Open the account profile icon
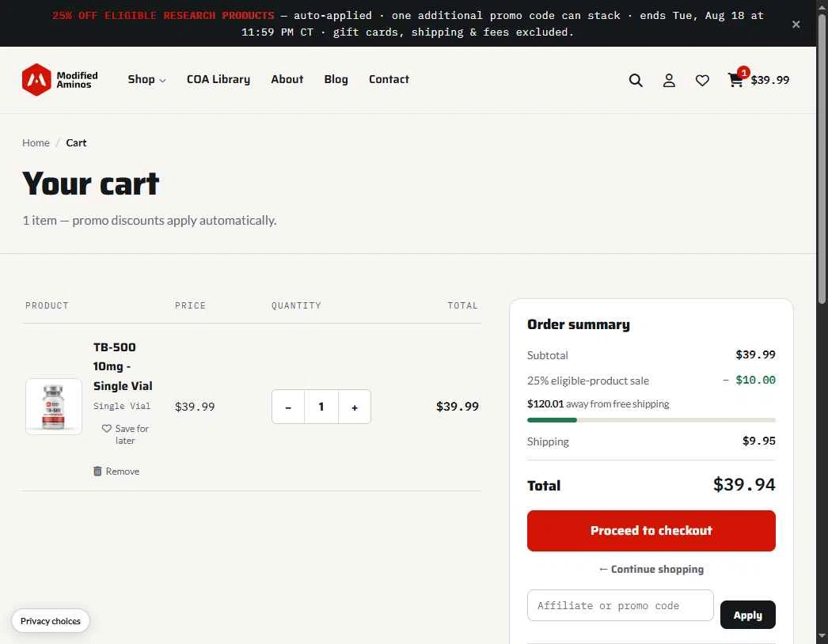This screenshot has width=828, height=644. (669, 80)
